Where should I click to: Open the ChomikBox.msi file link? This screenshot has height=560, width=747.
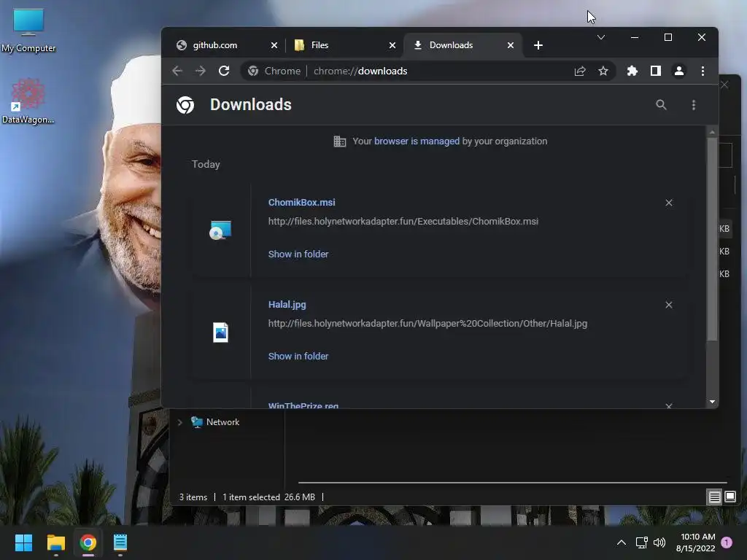point(301,203)
